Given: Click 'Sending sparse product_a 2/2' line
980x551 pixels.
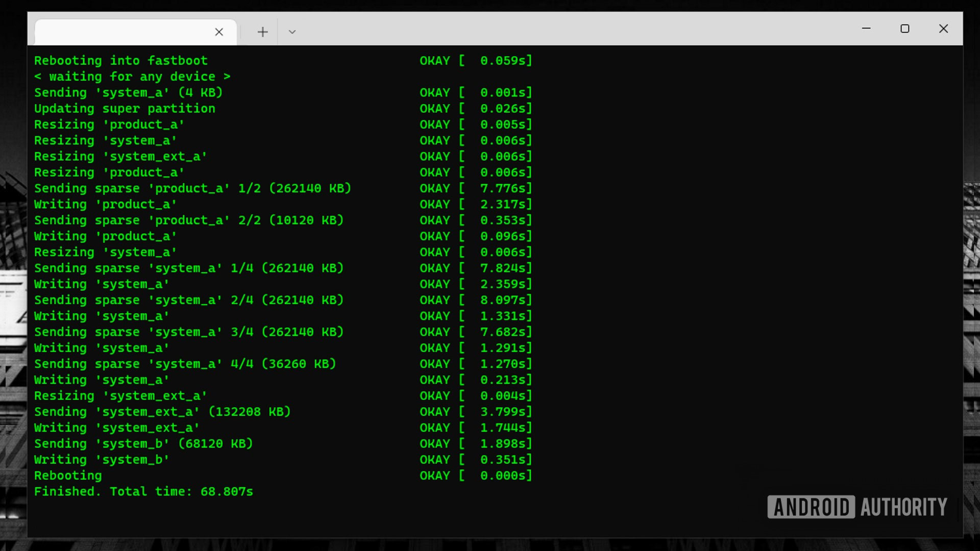Looking at the screenshot, I should [x=189, y=220].
